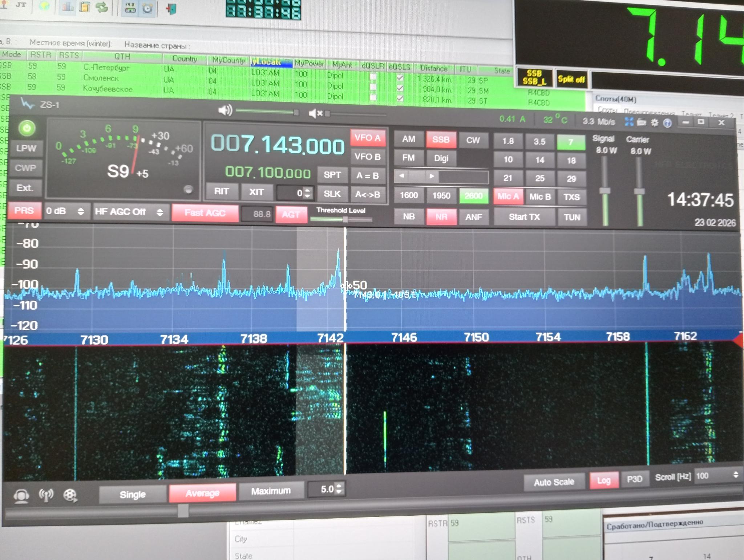This screenshot has height=560, width=744.
Task: Toggle the NB noise blanker
Action: pyautogui.click(x=408, y=216)
